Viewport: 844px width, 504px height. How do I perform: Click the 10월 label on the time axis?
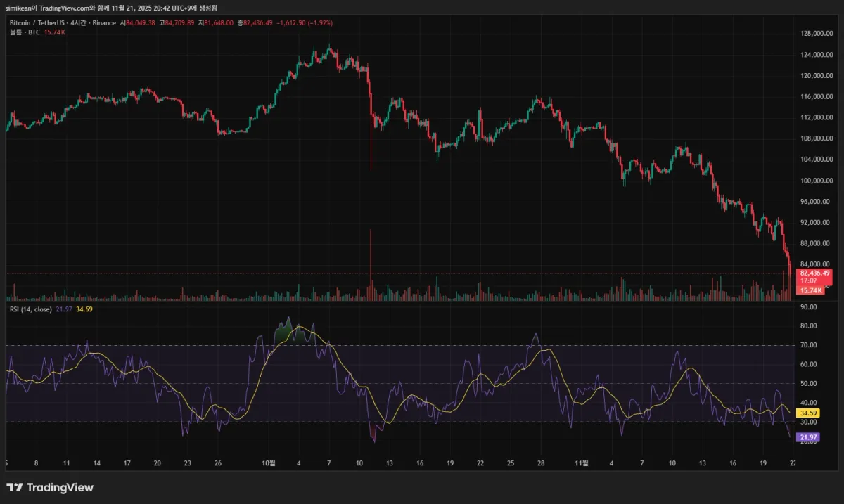[270, 463]
